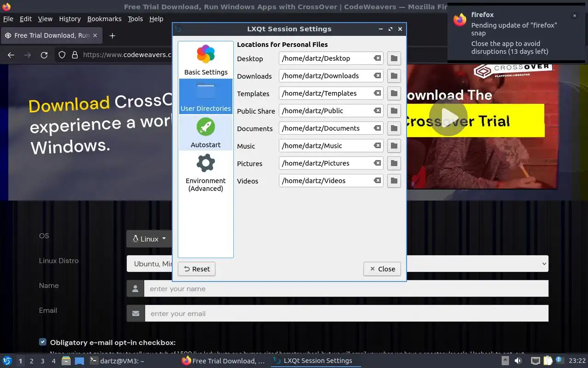Clear the Pictures path field
The height and width of the screenshot is (368, 588).
(377, 163)
